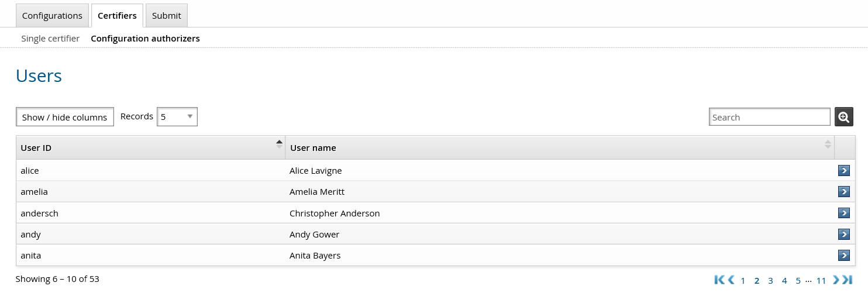868x303 pixels.
Task: Select the Single certifier sub-tab
Action: pyautogui.click(x=50, y=39)
